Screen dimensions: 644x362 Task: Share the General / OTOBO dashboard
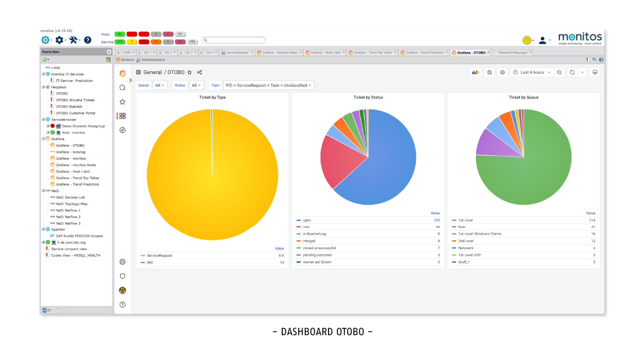[x=200, y=72]
